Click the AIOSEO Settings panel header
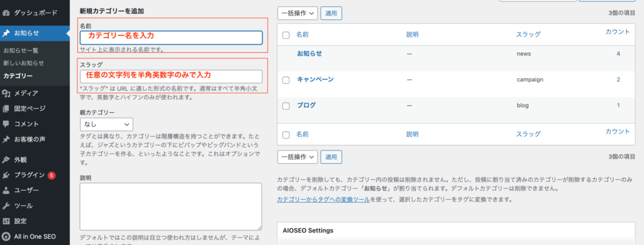This screenshot has width=644, height=245. 457,231
